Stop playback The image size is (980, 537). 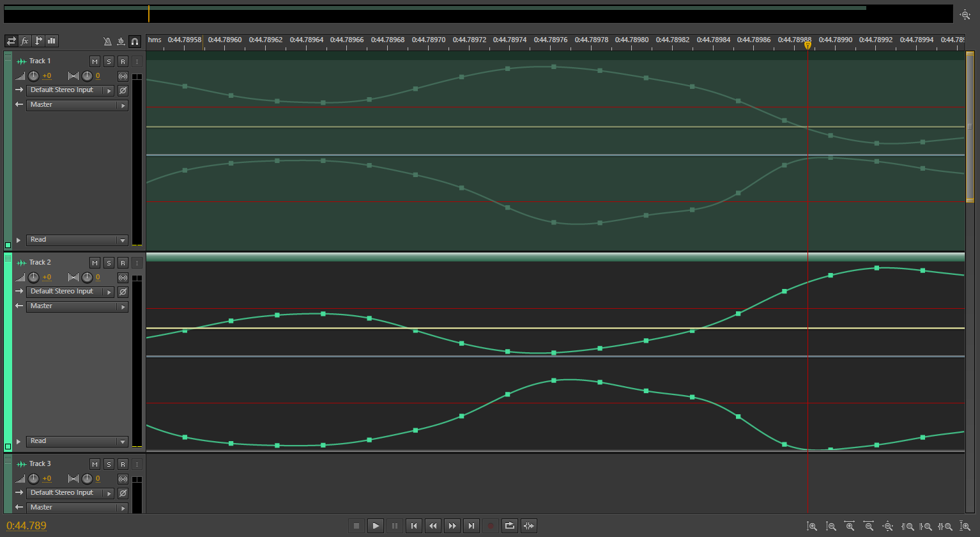tap(356, 525)
